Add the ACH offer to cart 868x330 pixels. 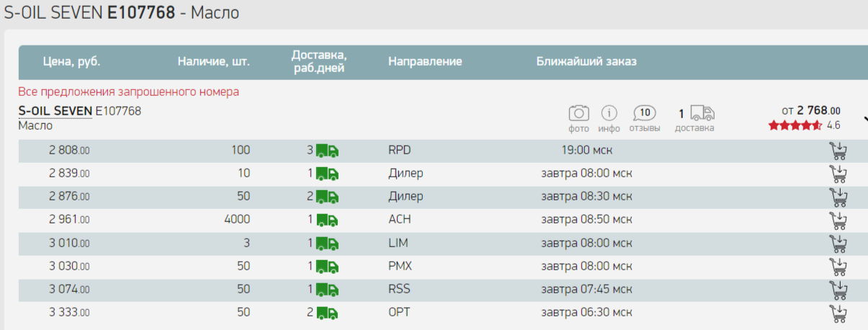838,220
